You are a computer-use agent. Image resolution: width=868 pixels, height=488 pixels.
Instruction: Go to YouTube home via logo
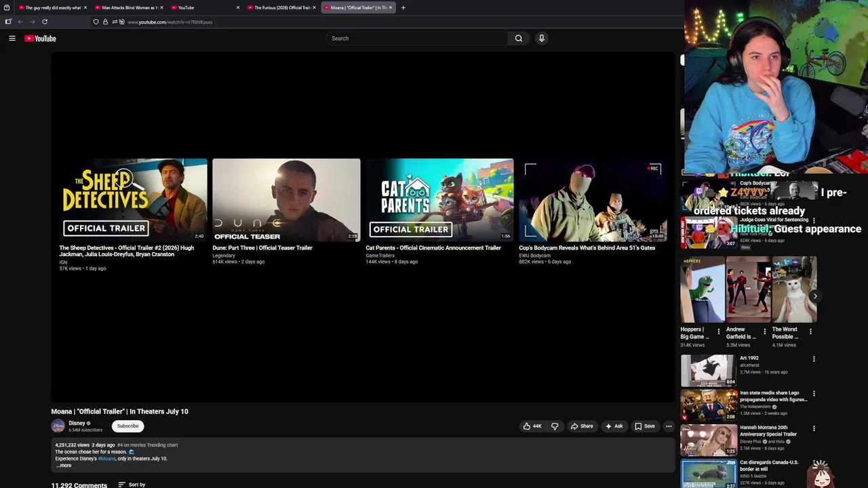pyautogui.click(x=40, y=39)
